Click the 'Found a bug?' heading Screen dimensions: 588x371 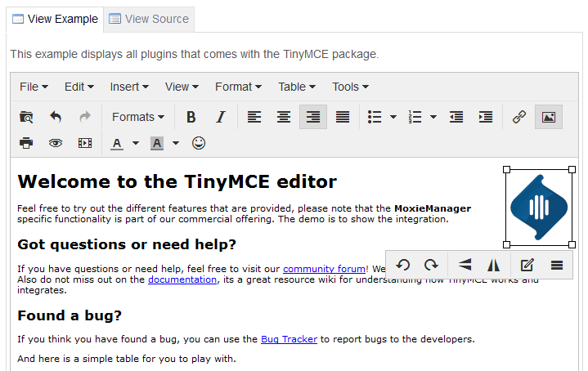70,315
